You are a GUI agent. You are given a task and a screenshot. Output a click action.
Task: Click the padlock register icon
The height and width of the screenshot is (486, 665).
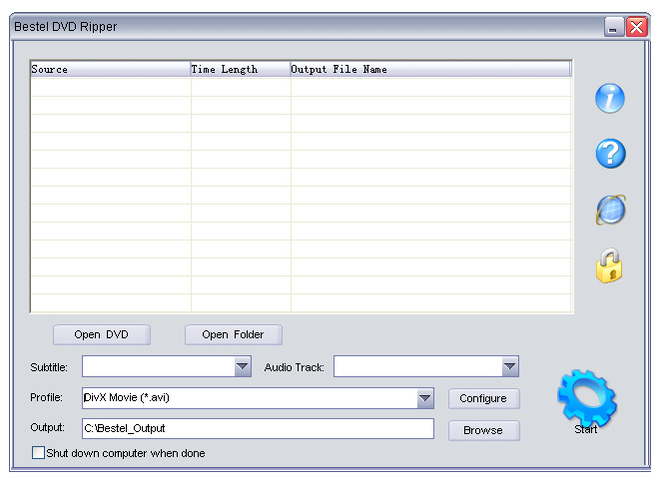(609, 266)
